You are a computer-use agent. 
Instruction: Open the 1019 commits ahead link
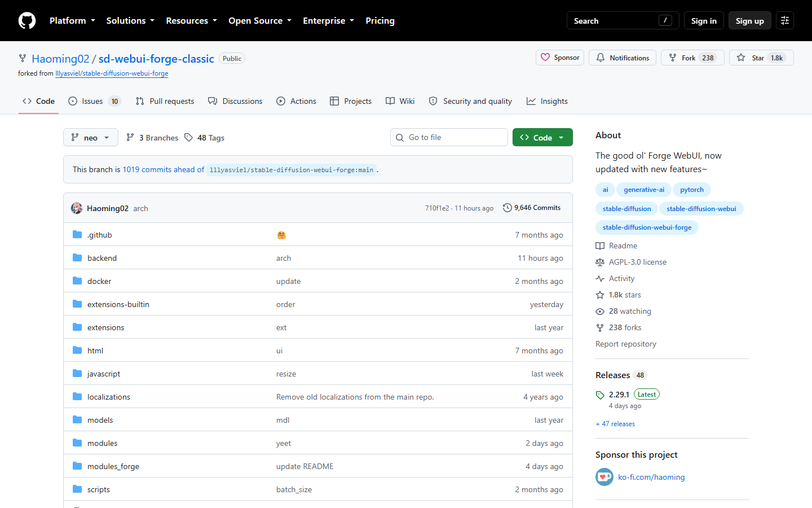164,169
